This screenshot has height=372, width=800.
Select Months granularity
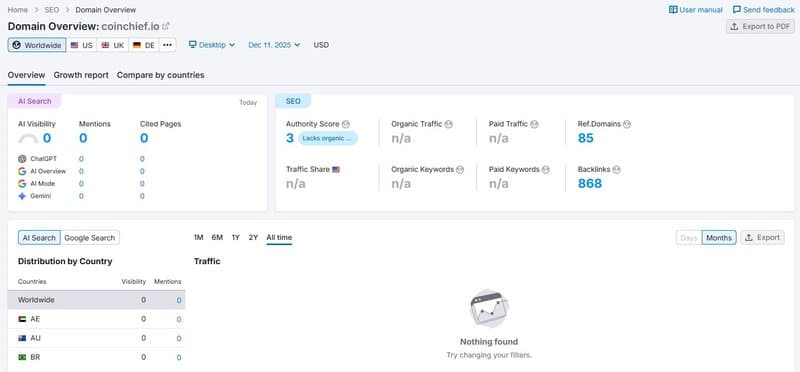719,237
